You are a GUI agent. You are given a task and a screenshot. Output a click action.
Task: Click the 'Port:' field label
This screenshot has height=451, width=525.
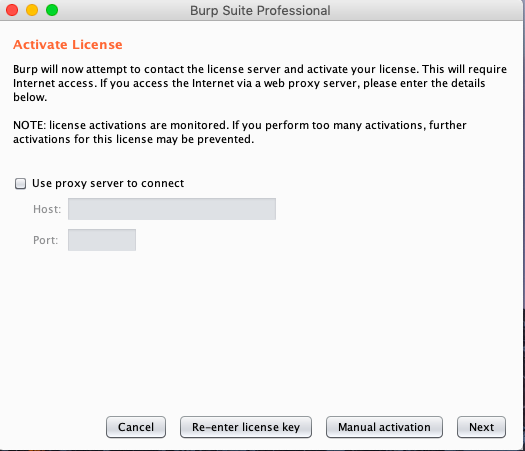click(x=46, y=240)
